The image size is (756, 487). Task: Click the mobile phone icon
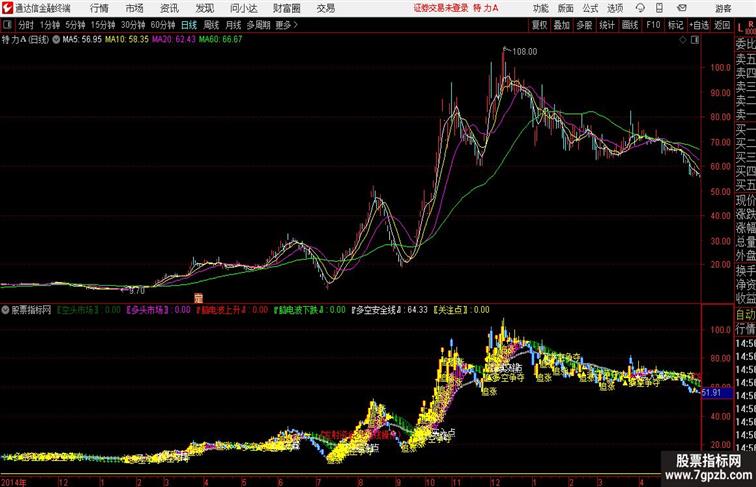[x=660, y=8]
